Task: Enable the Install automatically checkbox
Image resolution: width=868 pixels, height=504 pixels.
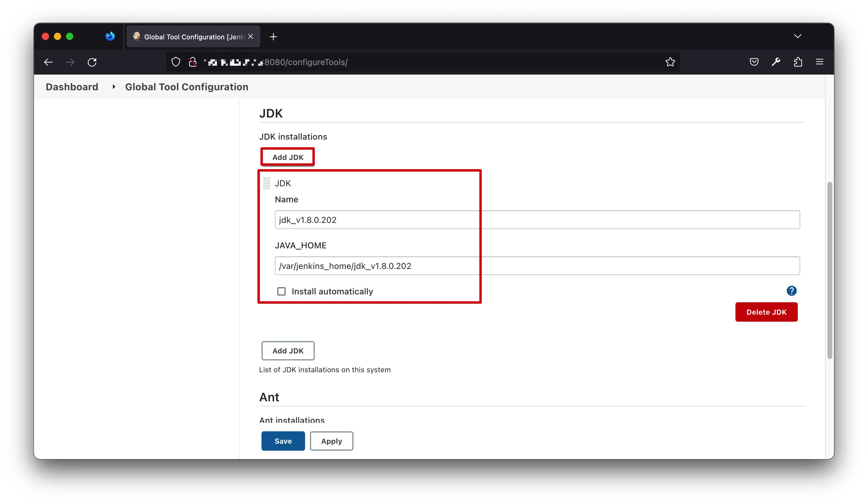Action: point(281,292)
